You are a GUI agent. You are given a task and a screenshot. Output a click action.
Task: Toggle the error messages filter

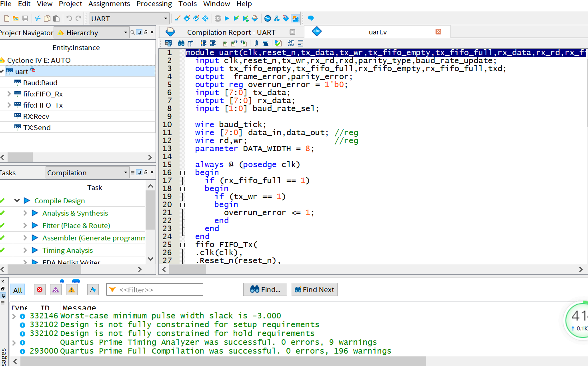40,290
